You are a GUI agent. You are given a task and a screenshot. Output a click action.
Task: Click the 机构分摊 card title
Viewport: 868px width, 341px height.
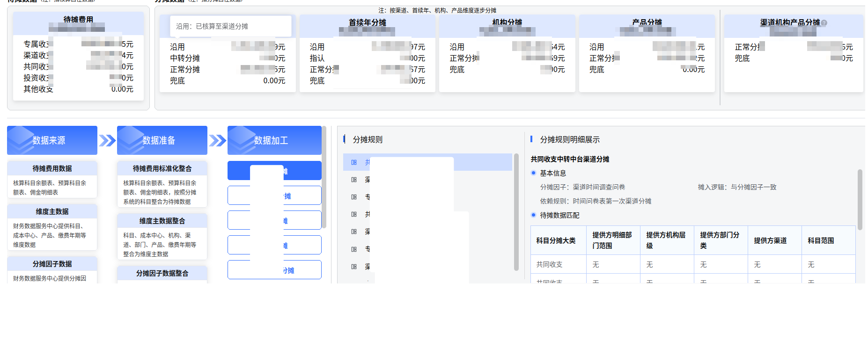(x=507, y=22)
